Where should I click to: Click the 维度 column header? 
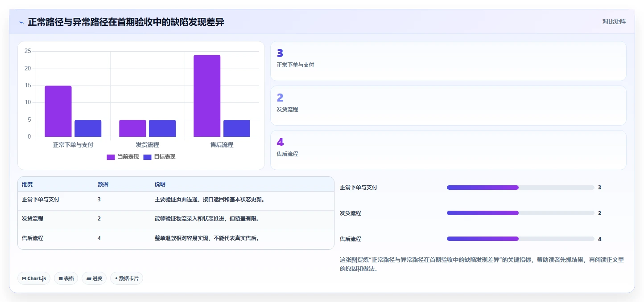tap(27, 184)
